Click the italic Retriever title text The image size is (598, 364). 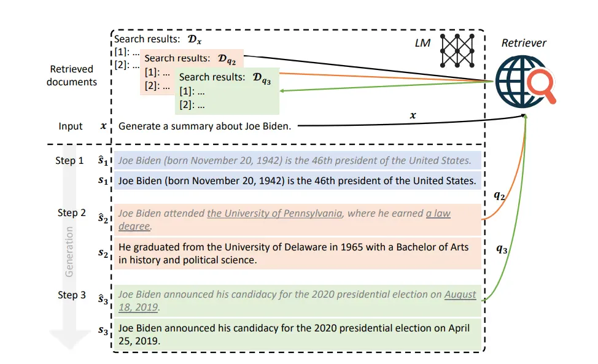[524, 43]
